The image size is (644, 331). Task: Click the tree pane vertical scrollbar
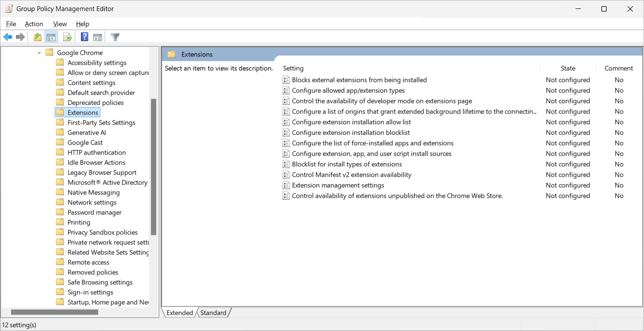coord(154,167)
